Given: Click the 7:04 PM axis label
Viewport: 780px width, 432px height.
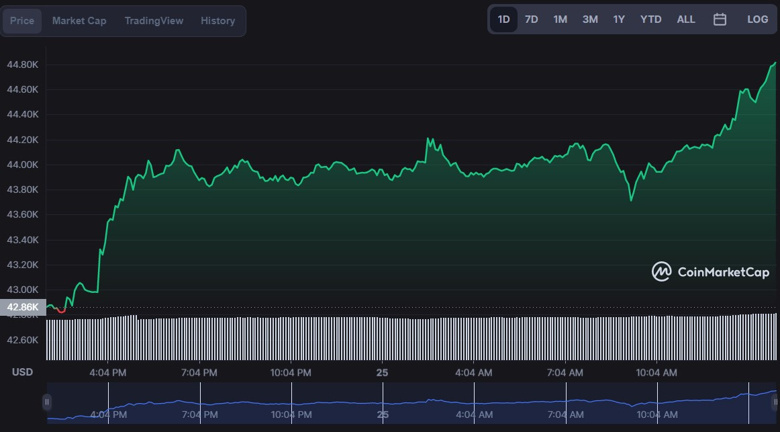Looking at the screenshot, I should click(199, 372).
